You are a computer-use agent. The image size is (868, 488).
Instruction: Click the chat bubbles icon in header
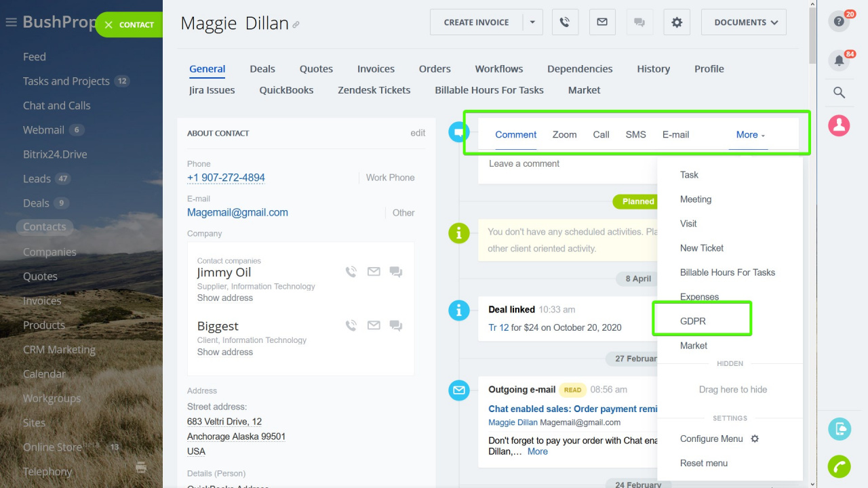pos(639,22)
